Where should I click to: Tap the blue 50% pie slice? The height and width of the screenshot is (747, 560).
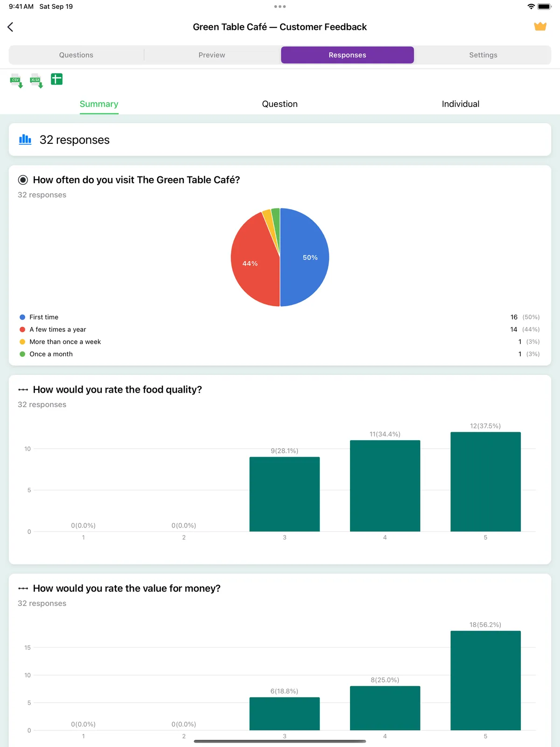click(x=306, y=257)
